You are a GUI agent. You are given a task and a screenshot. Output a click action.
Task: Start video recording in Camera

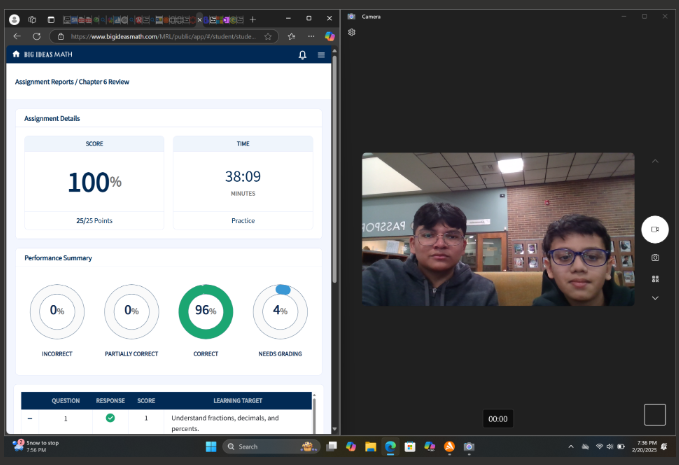655,229
